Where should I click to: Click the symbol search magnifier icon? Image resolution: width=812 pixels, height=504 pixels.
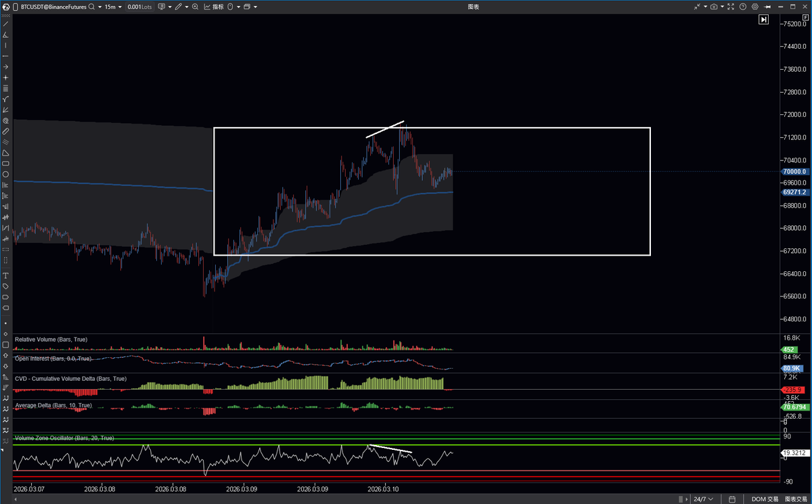91,7
